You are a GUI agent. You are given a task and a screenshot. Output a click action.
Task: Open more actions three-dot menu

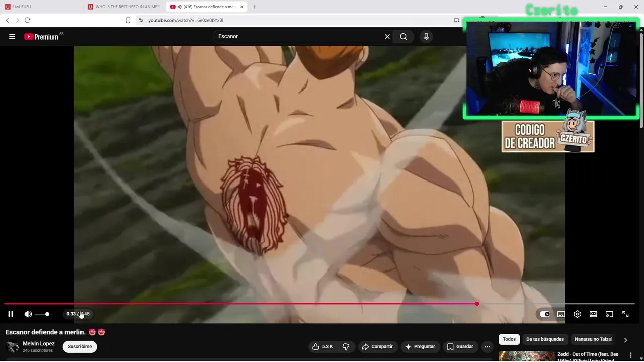[487, 347]
